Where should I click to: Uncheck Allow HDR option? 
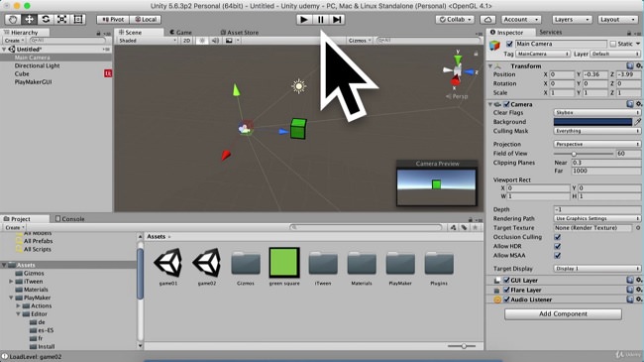tap(558, 246)
